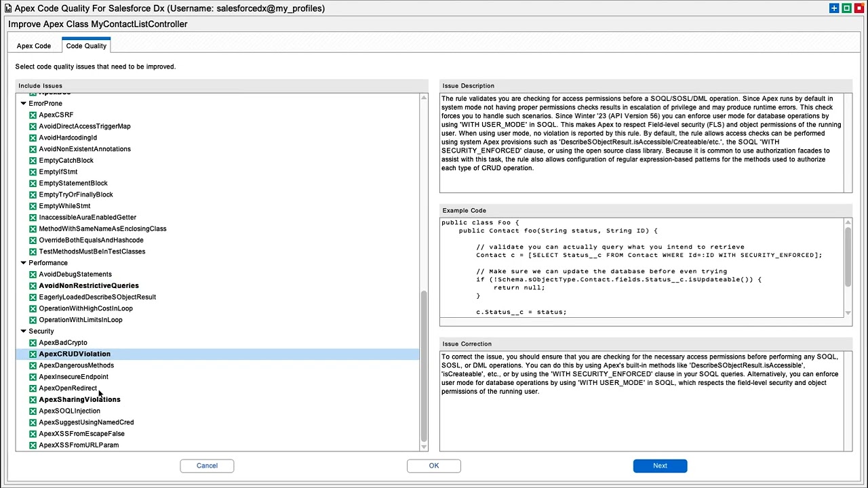Screen dimensions: 868x488
Task: Click the Cancel button
Action: (x=207, y=466)
